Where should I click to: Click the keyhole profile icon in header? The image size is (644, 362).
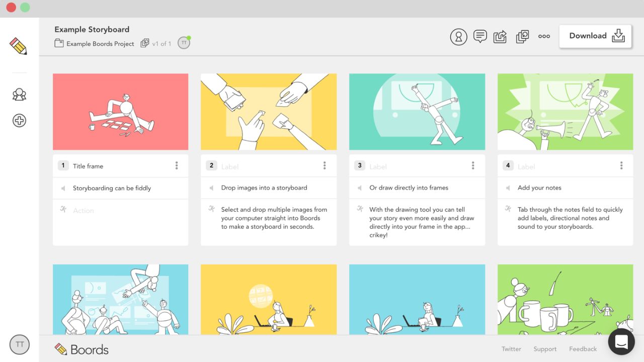pos(458,36)
